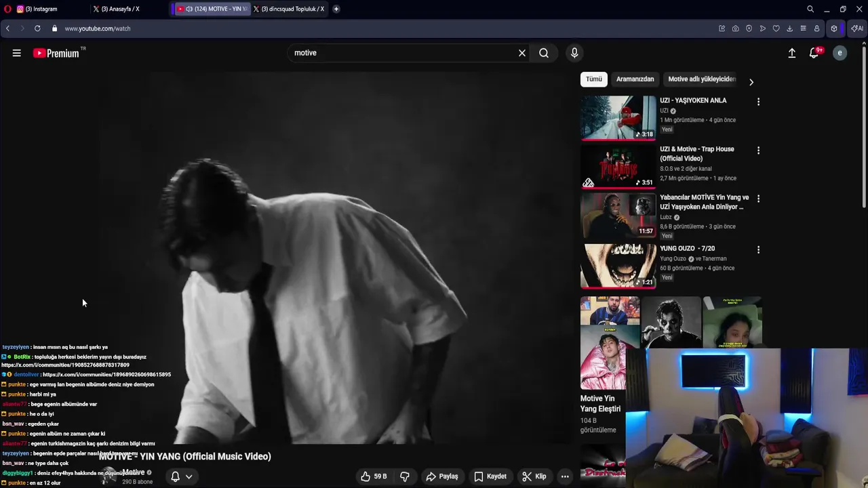This screenshot has width=868, height=488.
Task: Open options for UZI - YAŞIYOKEN ANLA
Action: coord(758,102)
